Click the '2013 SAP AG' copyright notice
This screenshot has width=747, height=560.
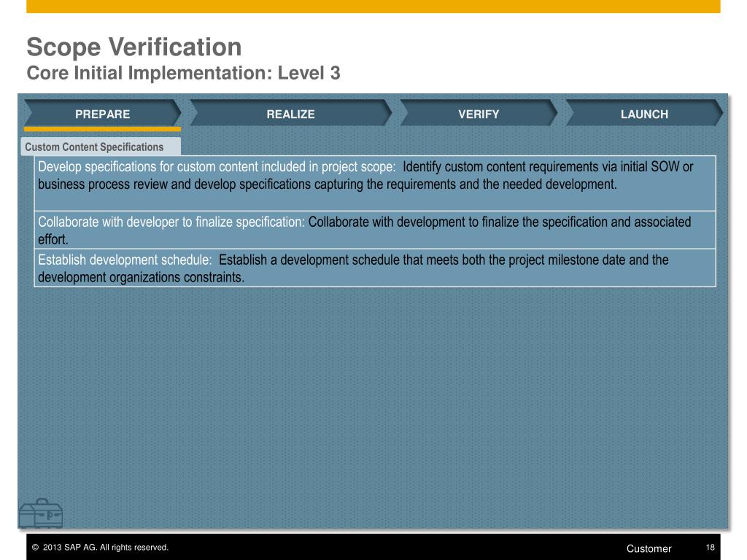[101, 548]
